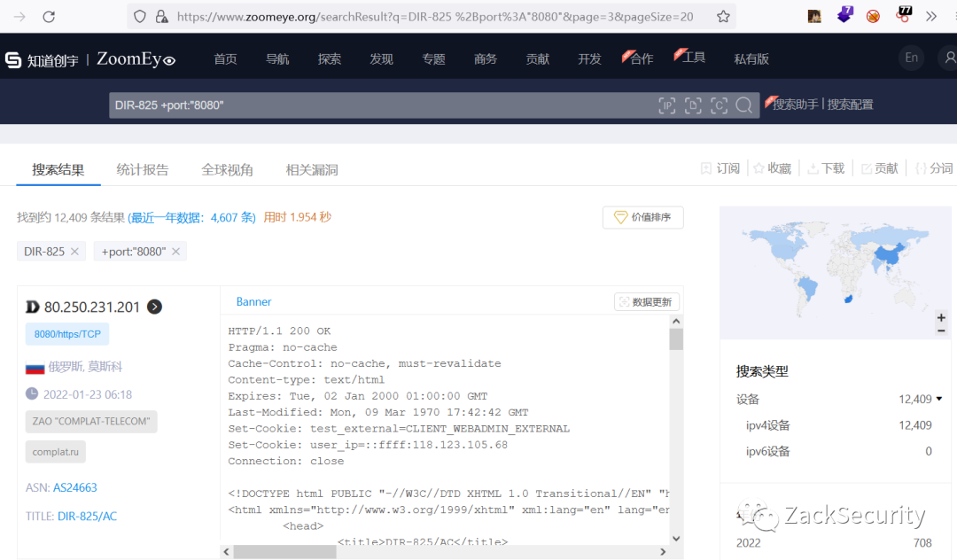Zoom out on the world map
This screenshot has width=957, height=560.
click(941, 330)
